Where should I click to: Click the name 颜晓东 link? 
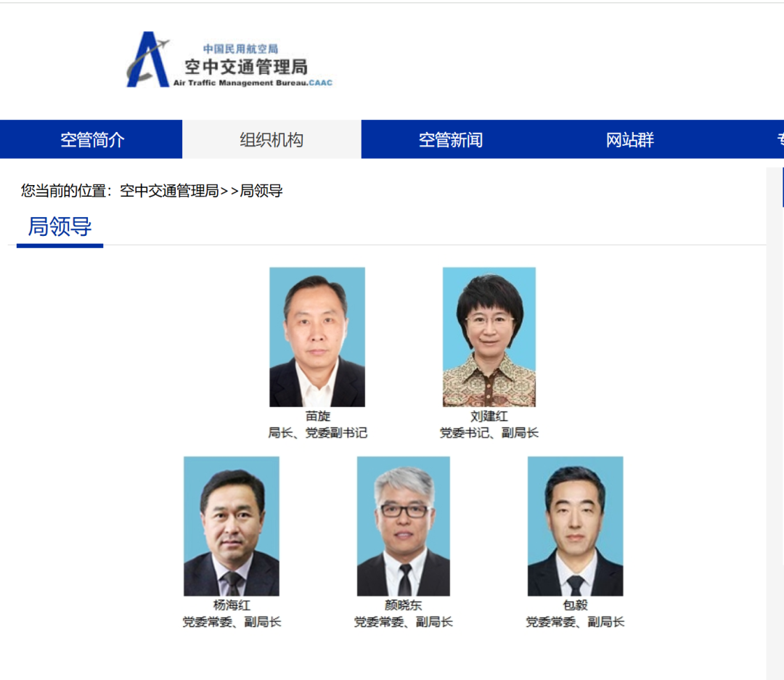pos(403,605)
